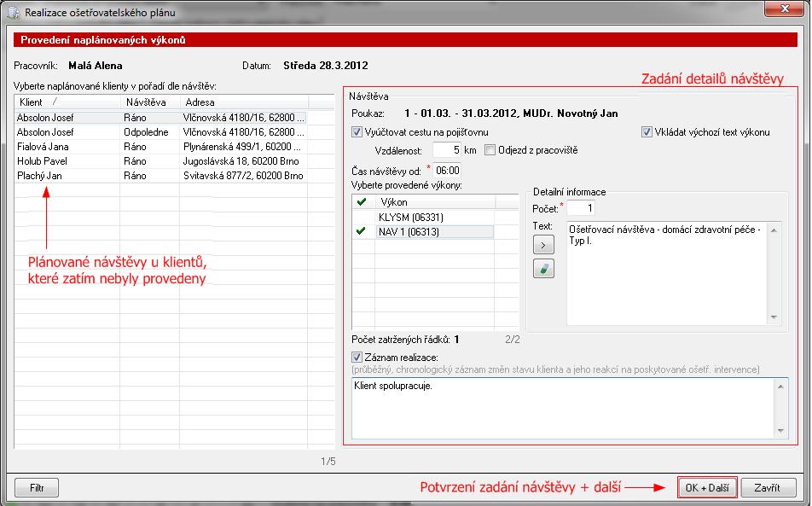The height and width of the screenshot is (506, 812).
Task: Click up arrow of Text box scrollbar
Action: [x=774, y=230]
